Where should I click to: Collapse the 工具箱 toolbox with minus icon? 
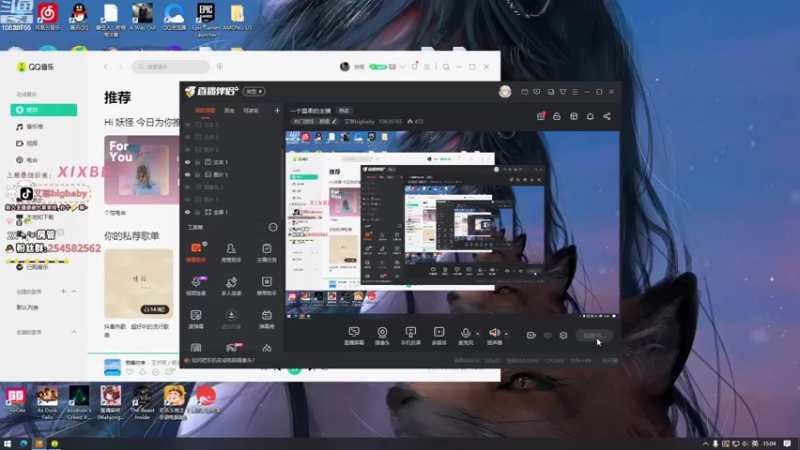tap(273, 227)
